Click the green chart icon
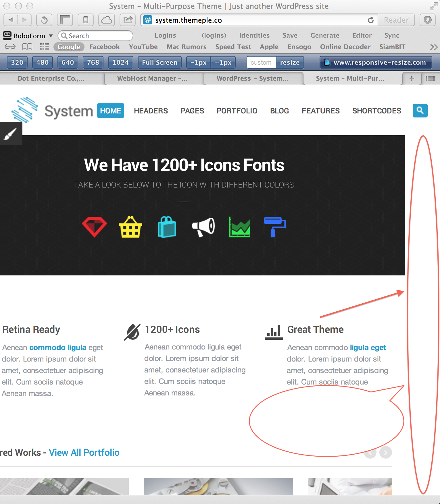The height and width of the screenshot is (504, 440). [239, 227]
